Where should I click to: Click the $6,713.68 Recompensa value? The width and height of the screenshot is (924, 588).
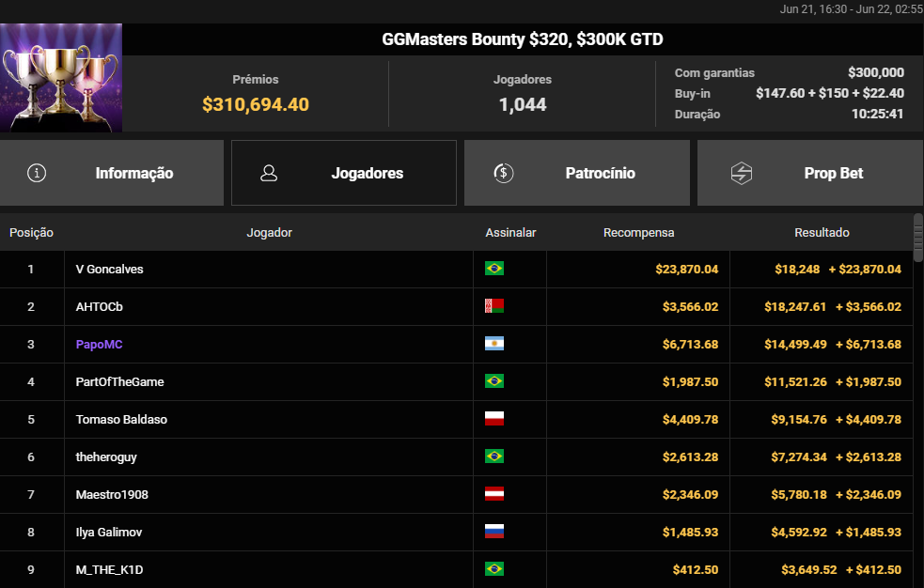[x=690, y=345]
